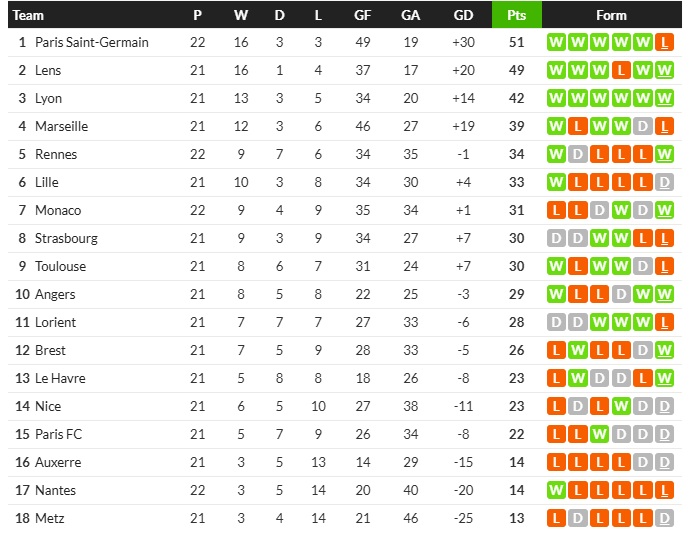The width and height of the screenshot is (694, 540).
Task: Click the Team column header
Action: click(x=29, y=15)
